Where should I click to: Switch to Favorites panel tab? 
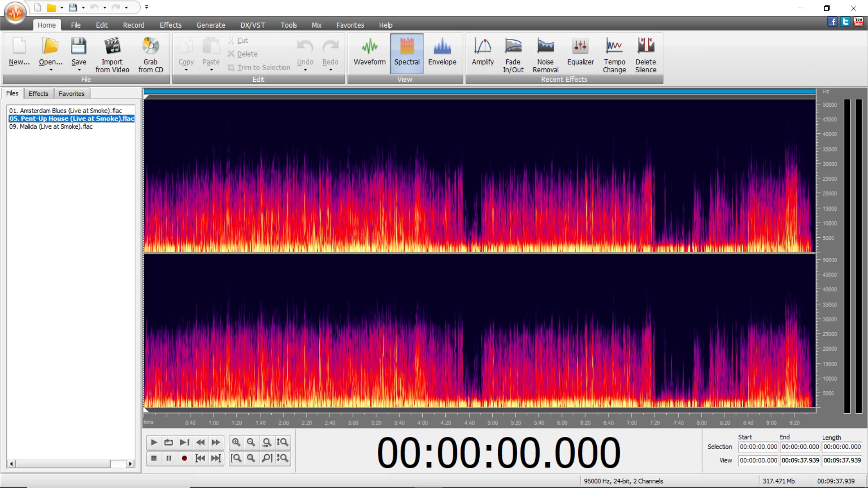coord(71,94)
